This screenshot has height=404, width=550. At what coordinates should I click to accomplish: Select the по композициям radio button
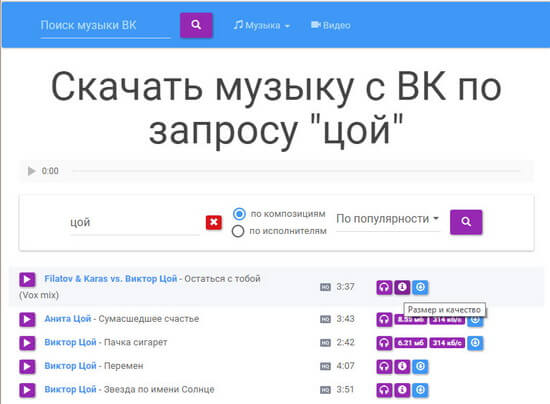(x=239, y=214)
